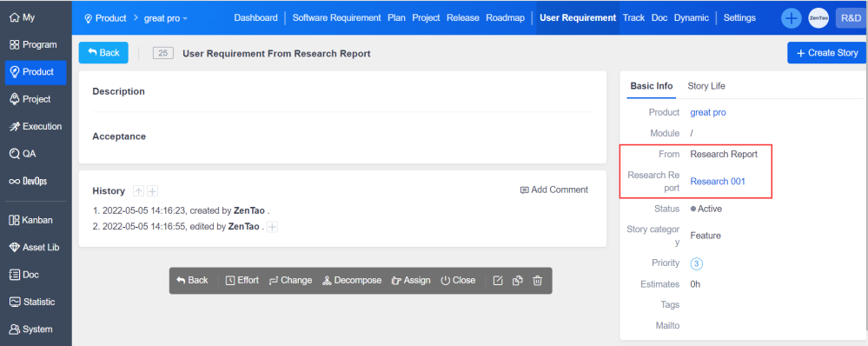Open the R&D view switcher
This screenshot has height=346, width=868.
pos(851,18)
